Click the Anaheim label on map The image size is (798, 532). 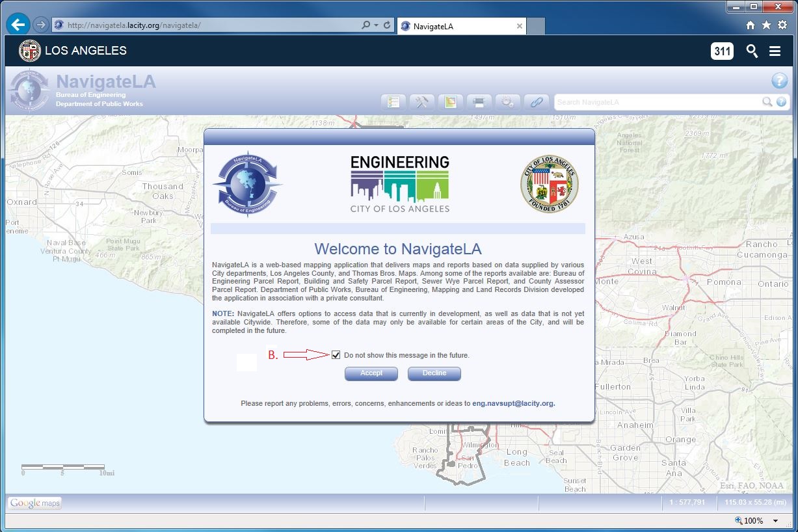pyautogui.click(x=635, y=425)
